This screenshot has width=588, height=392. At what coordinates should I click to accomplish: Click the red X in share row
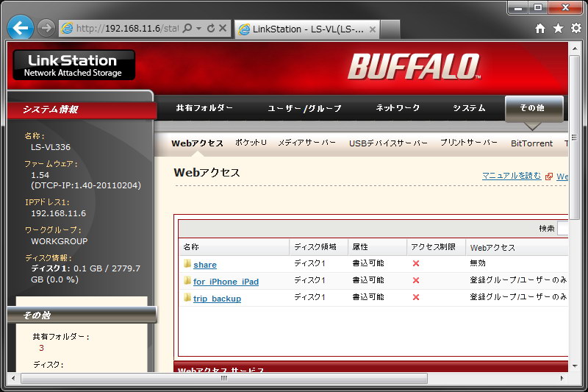[x=415, y=264]
